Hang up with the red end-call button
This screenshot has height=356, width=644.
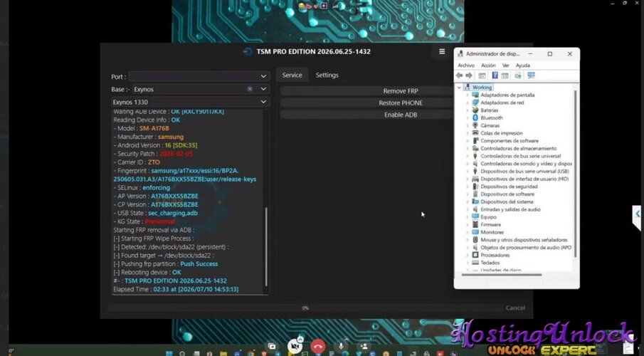pos(318,347)
